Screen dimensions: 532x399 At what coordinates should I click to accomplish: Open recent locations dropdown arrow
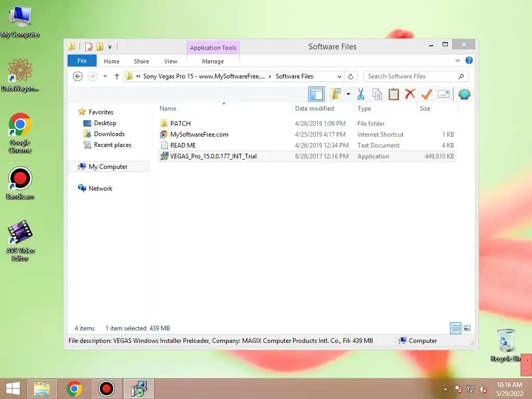(105, 76)
